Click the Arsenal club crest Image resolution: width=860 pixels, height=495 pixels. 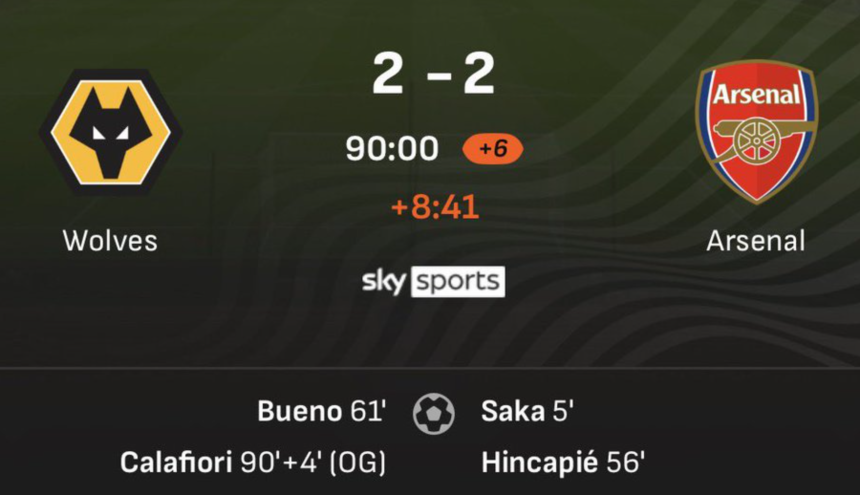coord(756,131)
